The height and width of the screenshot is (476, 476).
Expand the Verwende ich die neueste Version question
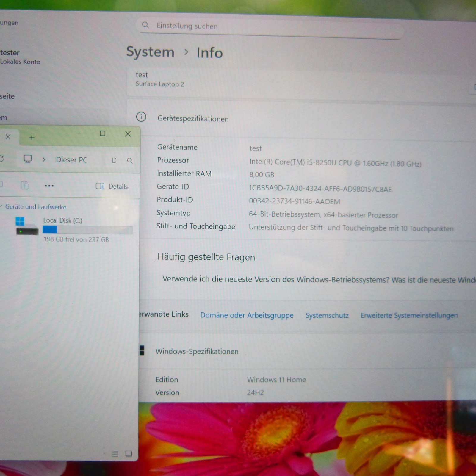click(319, 280)
